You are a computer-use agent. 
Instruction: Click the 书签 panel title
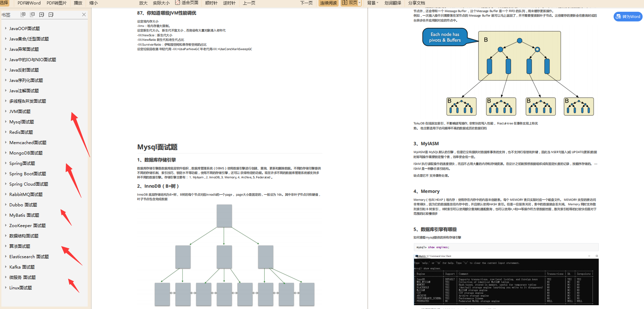(x=6, y=15)
